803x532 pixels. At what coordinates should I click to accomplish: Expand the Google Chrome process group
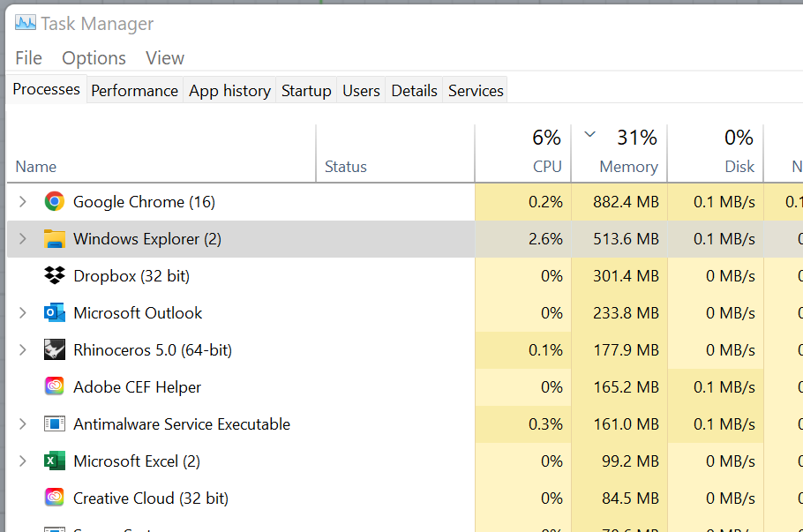23,202
